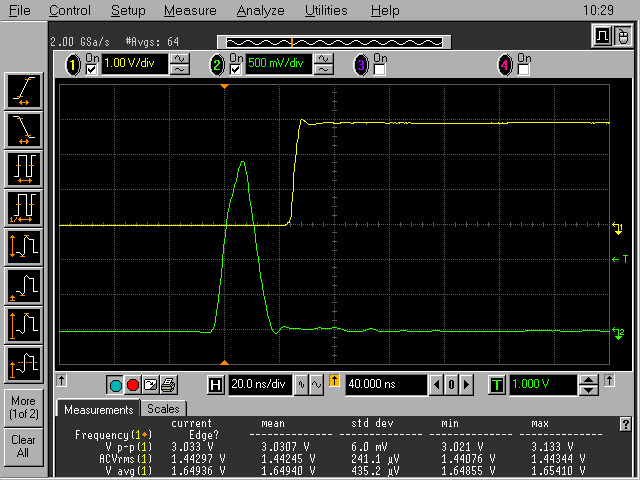Open the Control menu
The height and width of the screenshot is (480, 640).
[70, 10]
